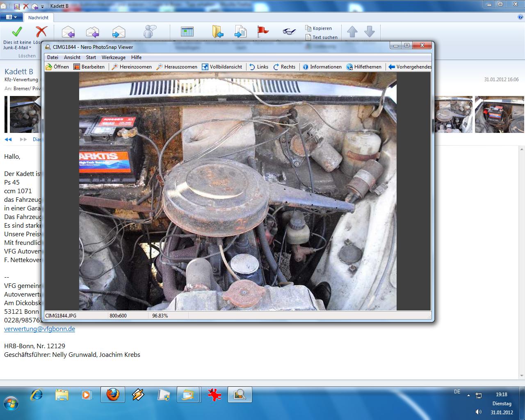The height and width of the screenshot is (420, 525).
Task: Open the Ansicht menu
Action: pyautogui.click(x=72, y=57)
